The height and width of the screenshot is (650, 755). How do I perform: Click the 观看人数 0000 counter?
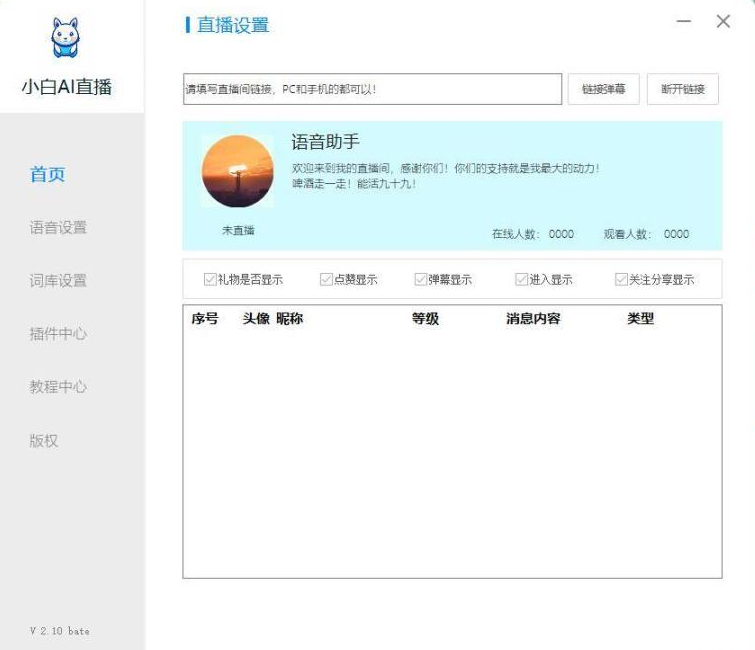pyautogui.click(x=646, y=234)
